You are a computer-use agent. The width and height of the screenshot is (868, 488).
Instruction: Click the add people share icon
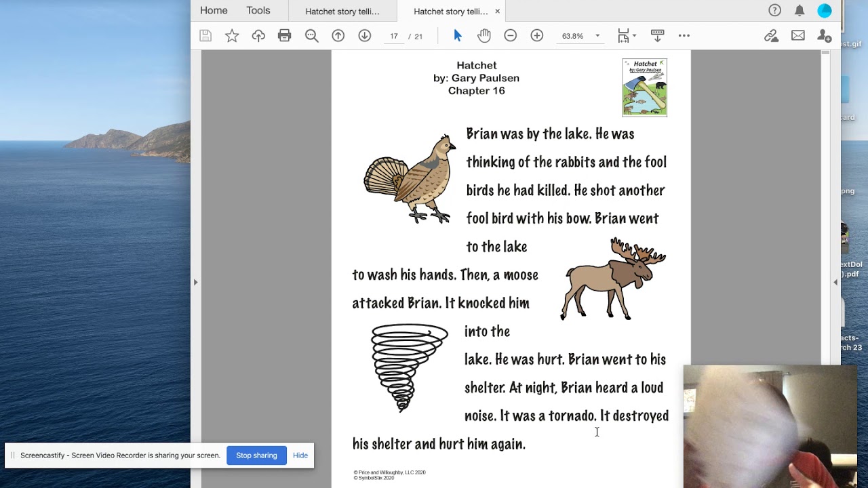pyautogui.click(x=825, y=36)
